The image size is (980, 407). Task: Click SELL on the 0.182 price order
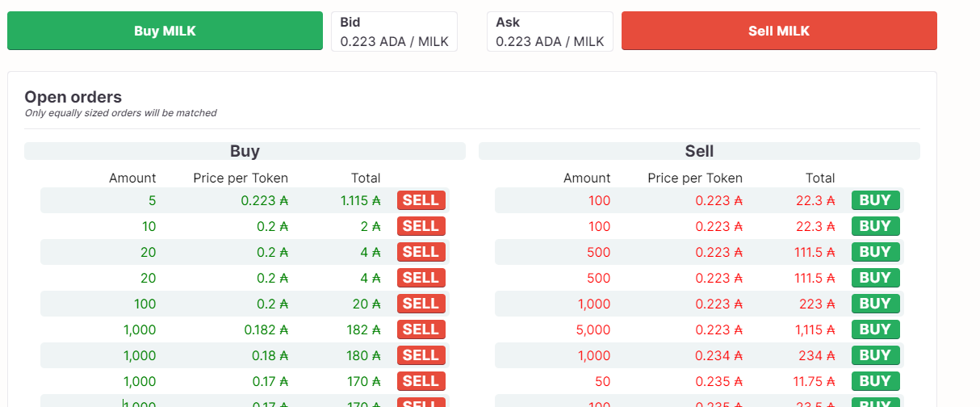[x=421, y=329]
